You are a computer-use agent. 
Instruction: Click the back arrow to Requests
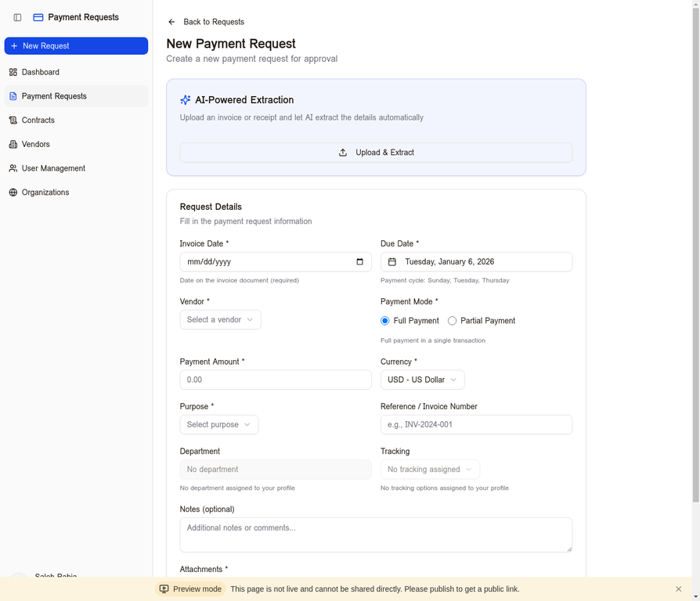point(171,23)
